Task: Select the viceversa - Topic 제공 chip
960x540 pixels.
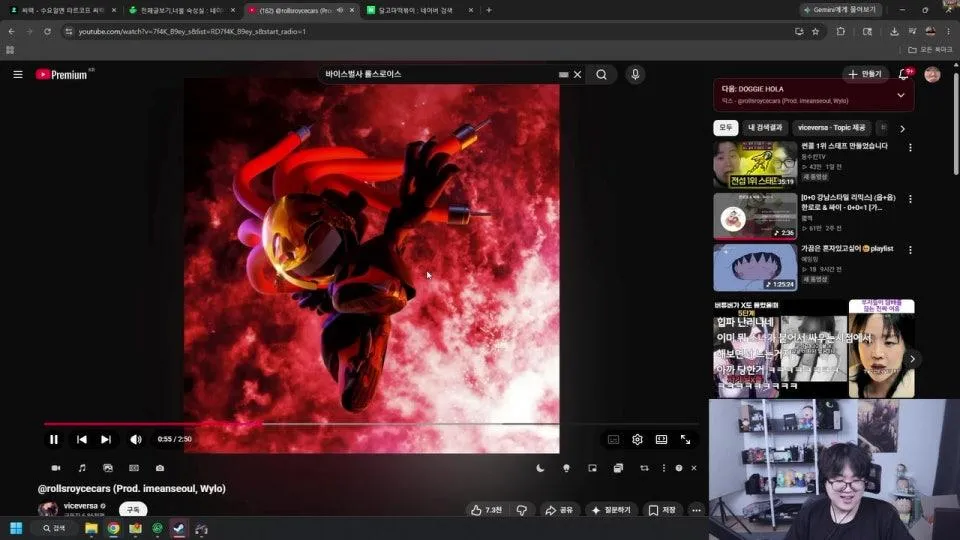Action: pos(831,127)
